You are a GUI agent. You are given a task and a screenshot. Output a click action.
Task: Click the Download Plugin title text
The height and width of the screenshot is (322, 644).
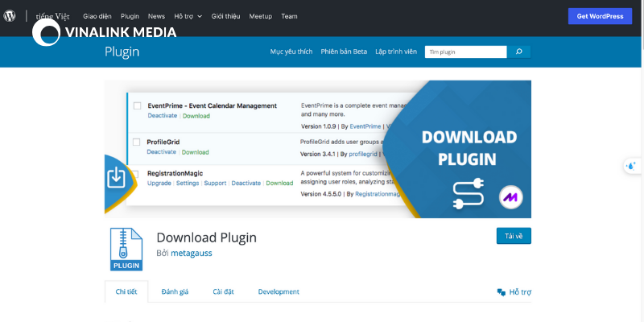[x=207, y=237]
